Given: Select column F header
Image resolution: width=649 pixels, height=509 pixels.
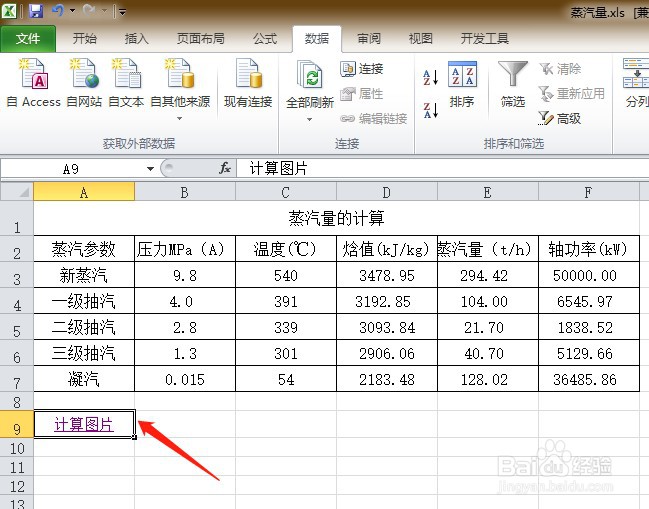Looking at the screenshot, I should coord(589,192).
